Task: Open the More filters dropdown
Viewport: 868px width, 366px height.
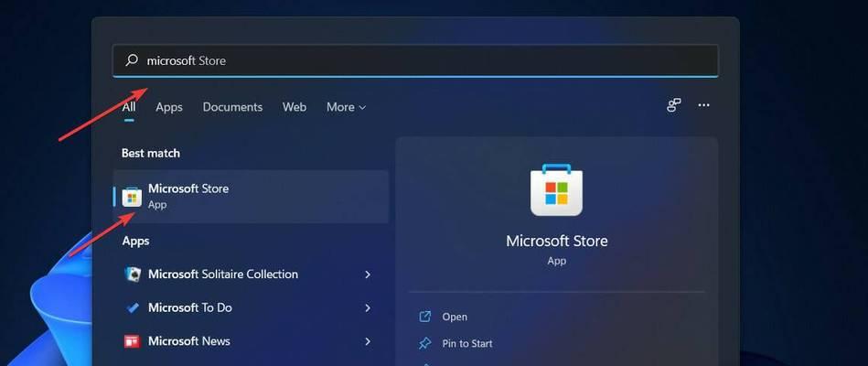Action: coord(346,107)
